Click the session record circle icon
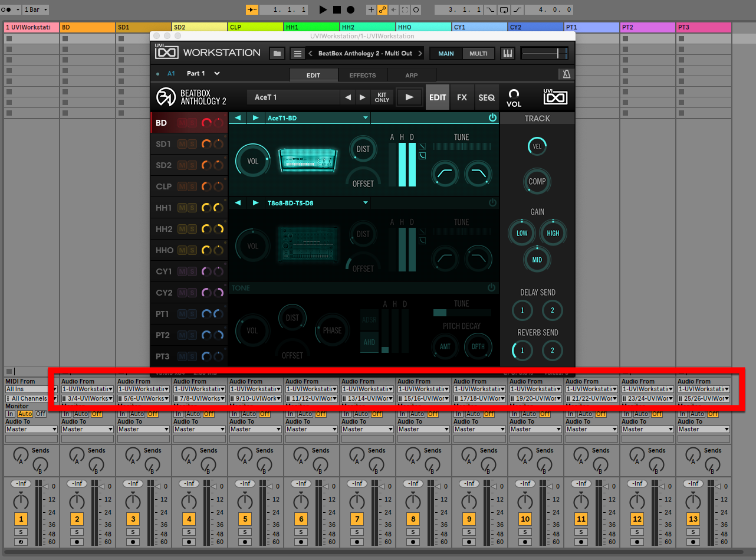 coord(416,9)
